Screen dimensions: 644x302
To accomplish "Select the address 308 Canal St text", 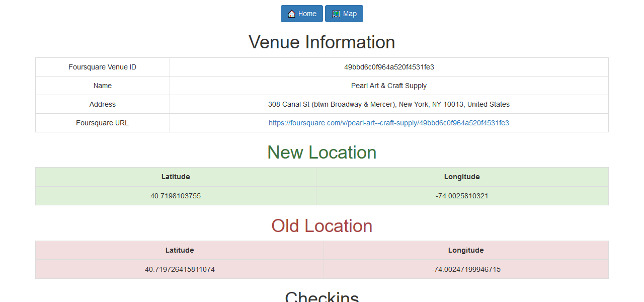I will tap(389, 104).
